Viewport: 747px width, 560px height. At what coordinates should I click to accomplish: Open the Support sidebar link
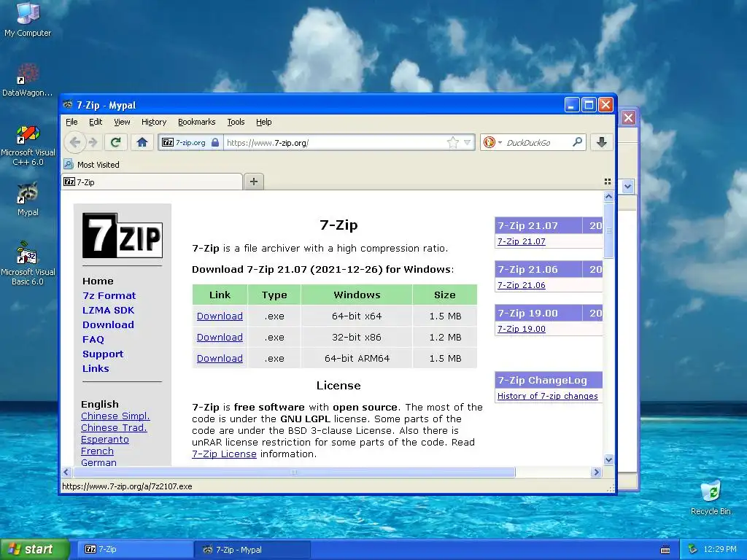[103, 354]
